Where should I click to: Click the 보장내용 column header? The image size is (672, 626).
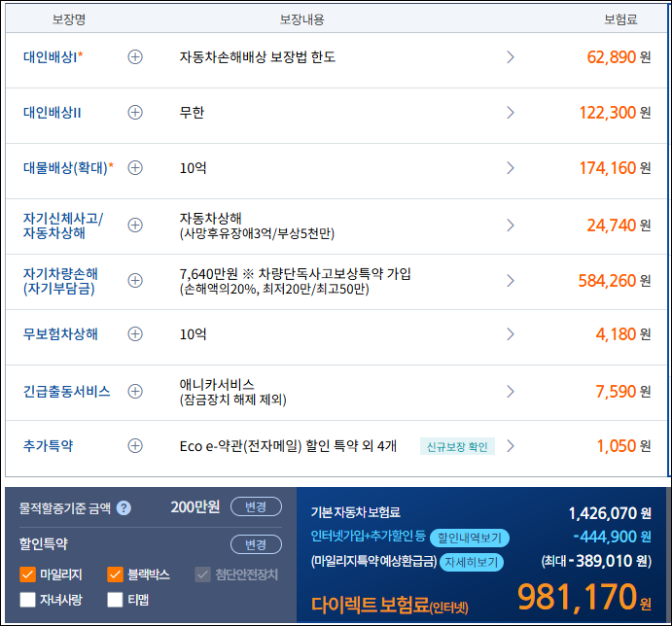[302, 19]
